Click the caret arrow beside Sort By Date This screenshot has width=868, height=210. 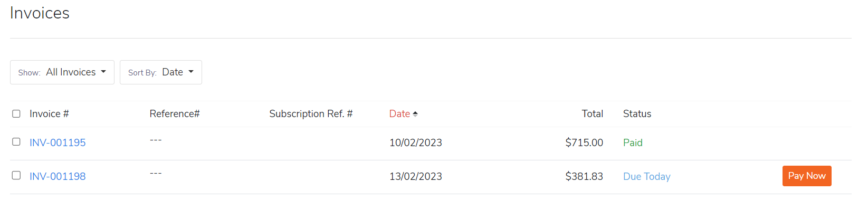click(x=191, y=72)
